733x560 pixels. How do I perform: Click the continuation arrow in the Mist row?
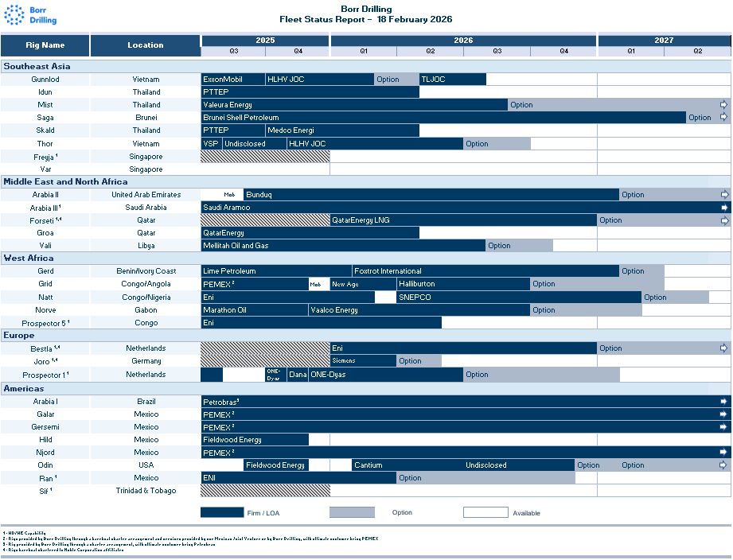point(723,105)
